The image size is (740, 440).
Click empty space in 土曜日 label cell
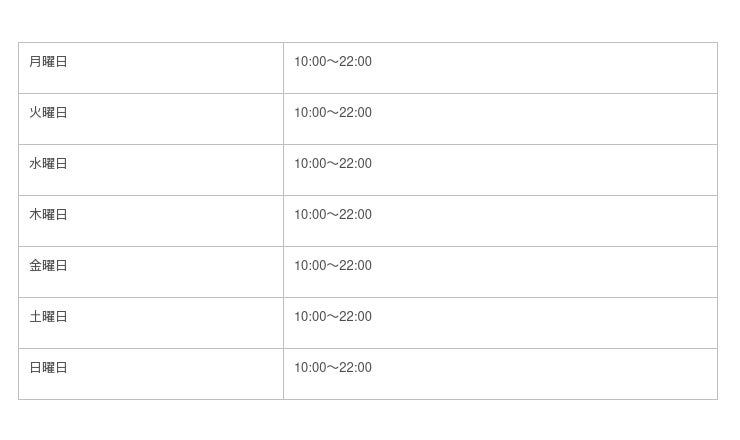[175, 323]
